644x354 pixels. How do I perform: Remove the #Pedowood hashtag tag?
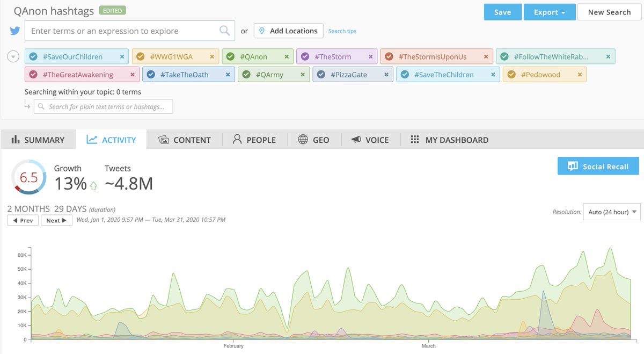click(x=580, y=75)
